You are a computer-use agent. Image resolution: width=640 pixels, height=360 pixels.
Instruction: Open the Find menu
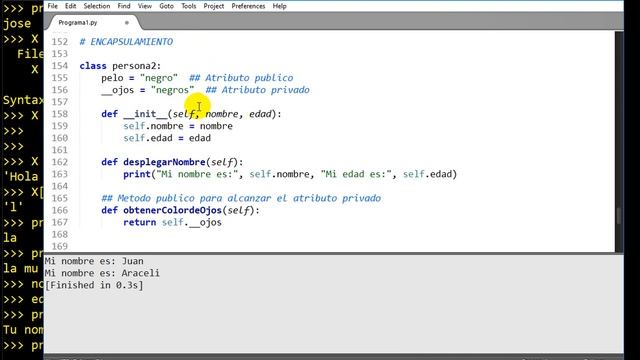pyautogui.click(x=124, y=6)
